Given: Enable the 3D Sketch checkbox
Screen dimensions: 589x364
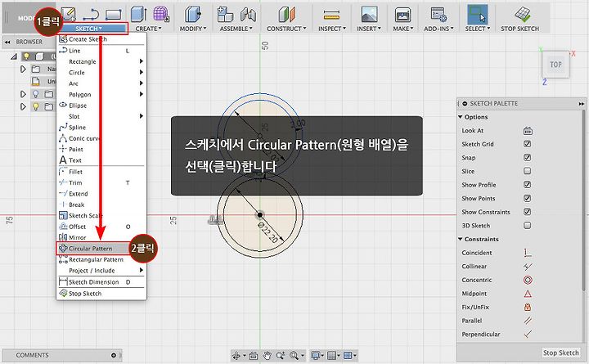Looking at the screenshot, I should [528, 226].
